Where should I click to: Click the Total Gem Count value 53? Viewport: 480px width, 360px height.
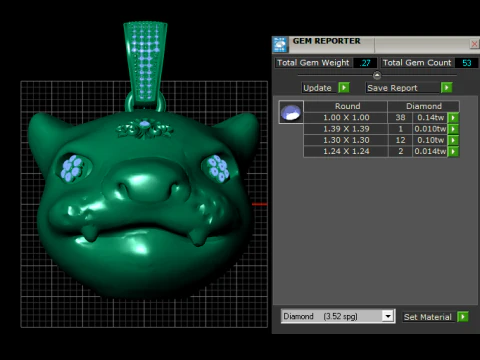pos(467,63)
